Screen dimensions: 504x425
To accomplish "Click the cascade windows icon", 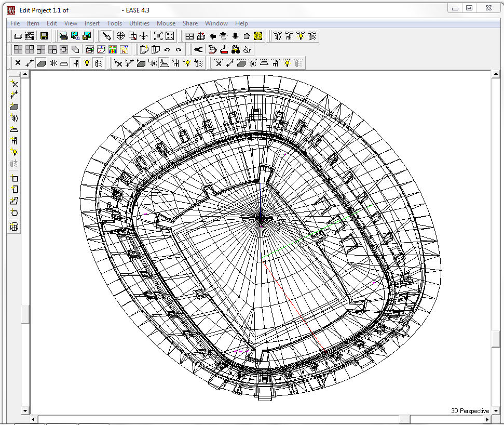I will tap(75, 49).
